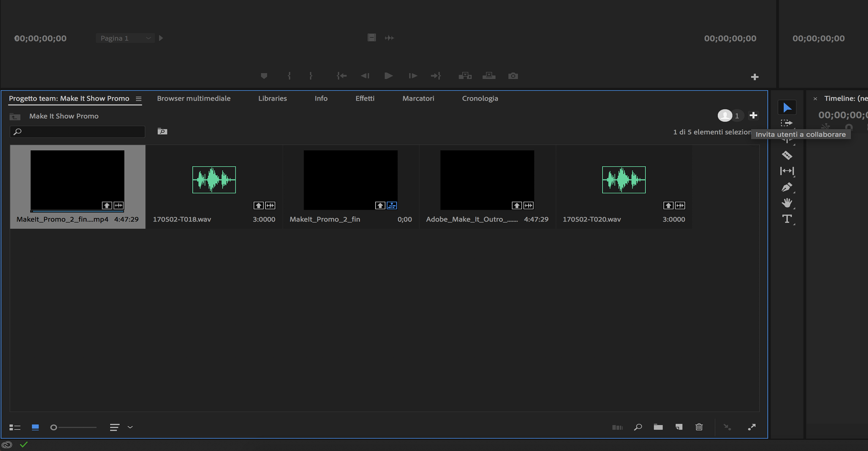Image resolution: width=868 pixels, height=451 pixels.
Task: Click the trash delete icon
Action: [x=699, y=427]
